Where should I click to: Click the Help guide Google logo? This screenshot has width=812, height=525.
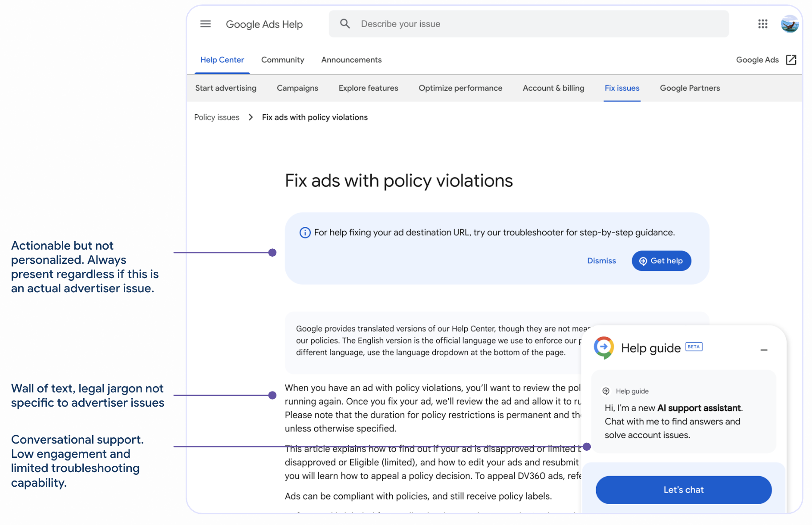(x=604, y=347)
